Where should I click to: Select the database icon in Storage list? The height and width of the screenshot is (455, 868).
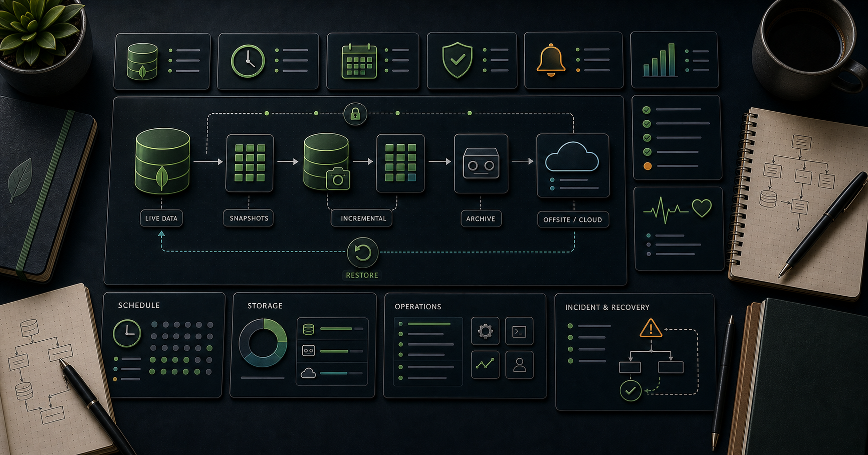point(309,329)
